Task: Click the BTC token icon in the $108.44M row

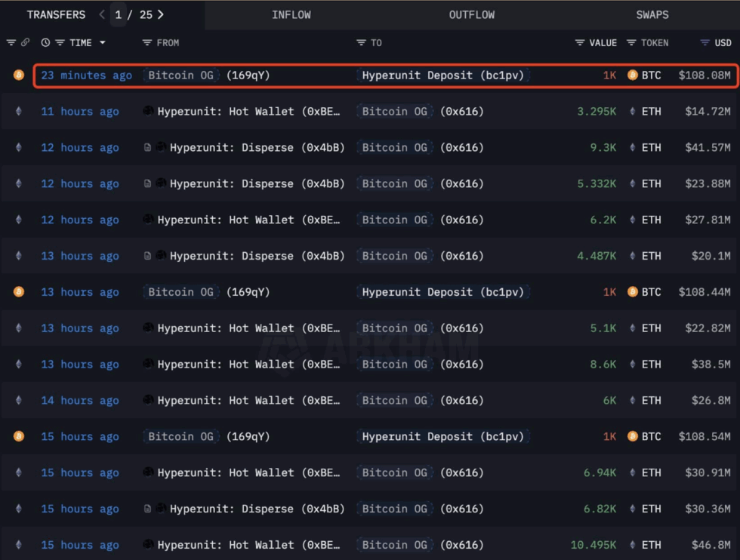Action: point(633,291)
